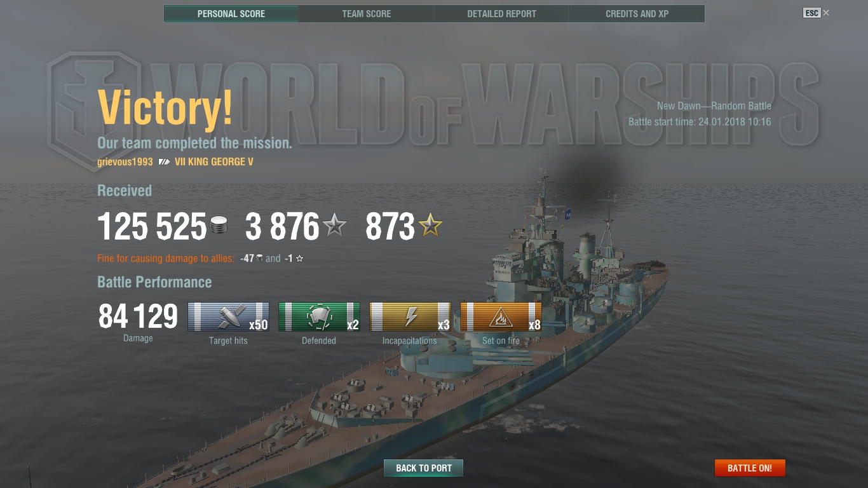The height and width of the screenshot is (488, 868).
Task: Switch to the Team Score tab
Action: coord(367,13)
